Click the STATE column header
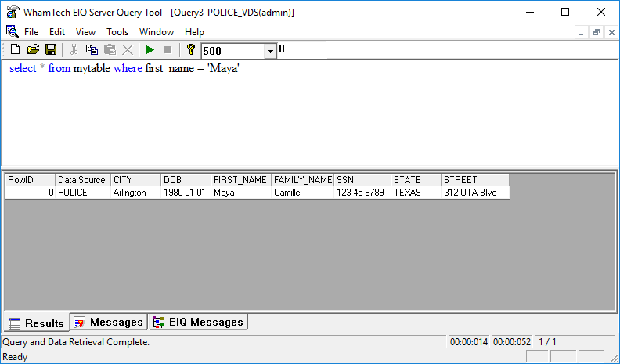 pos(416,180)
